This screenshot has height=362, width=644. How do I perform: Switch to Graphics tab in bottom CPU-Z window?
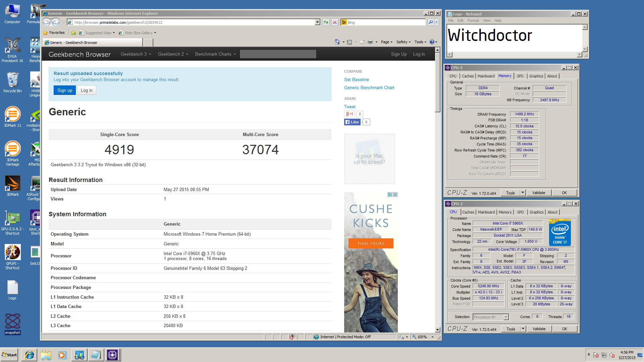[536, 212]
